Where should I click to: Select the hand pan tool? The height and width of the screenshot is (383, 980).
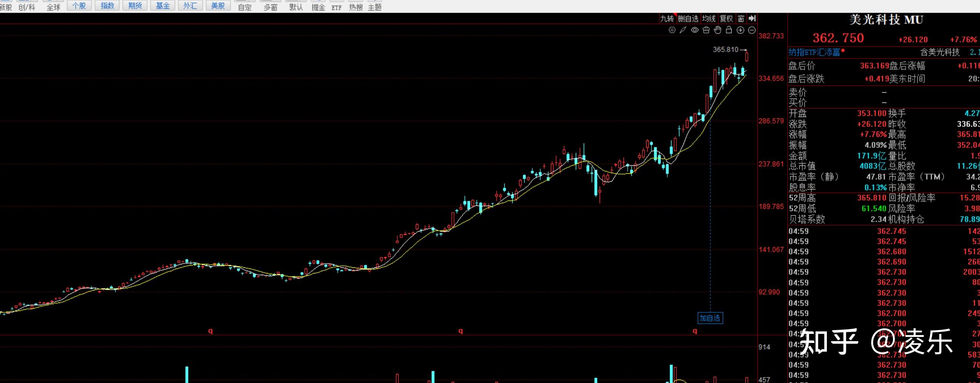(x=718, y=30)
